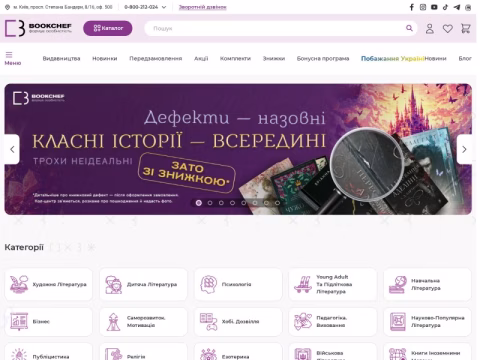Viewport: 480px width, 360px height.
Task: Open the Науково-Популярна Література category
Action: [428, 322]
